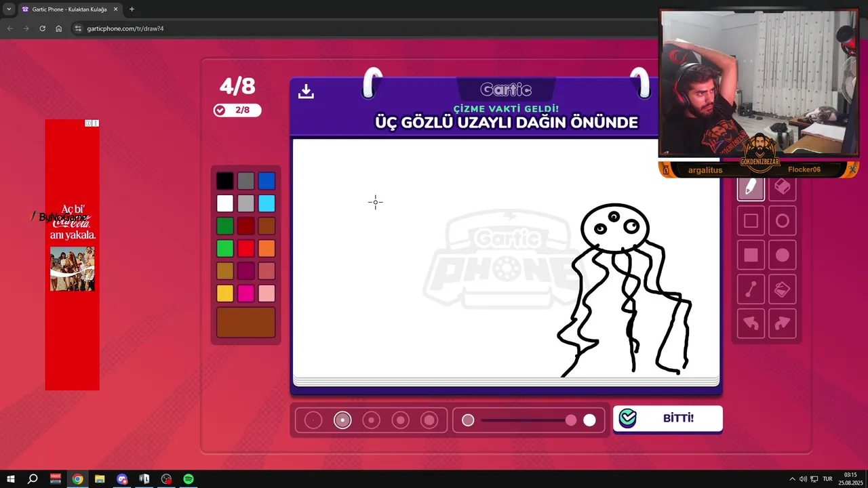Pick the dark blue color swatch

pyautogui.click(x=267, y=181)
